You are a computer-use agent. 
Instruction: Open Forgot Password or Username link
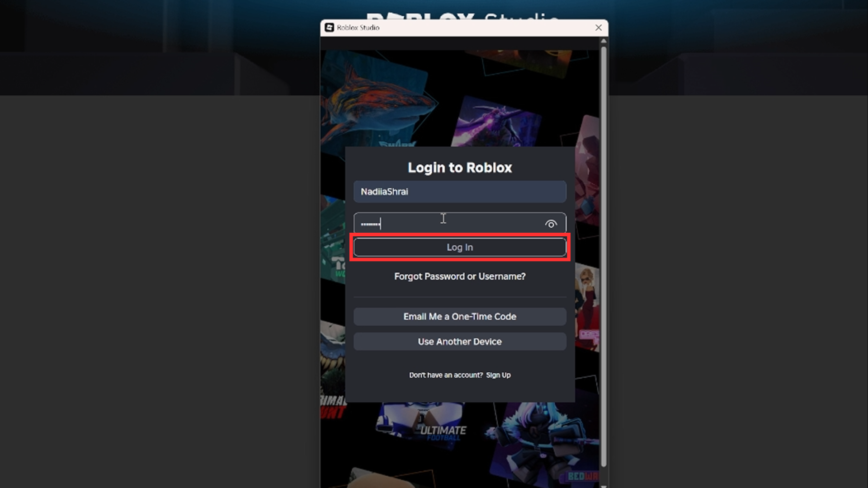[460, 276]
